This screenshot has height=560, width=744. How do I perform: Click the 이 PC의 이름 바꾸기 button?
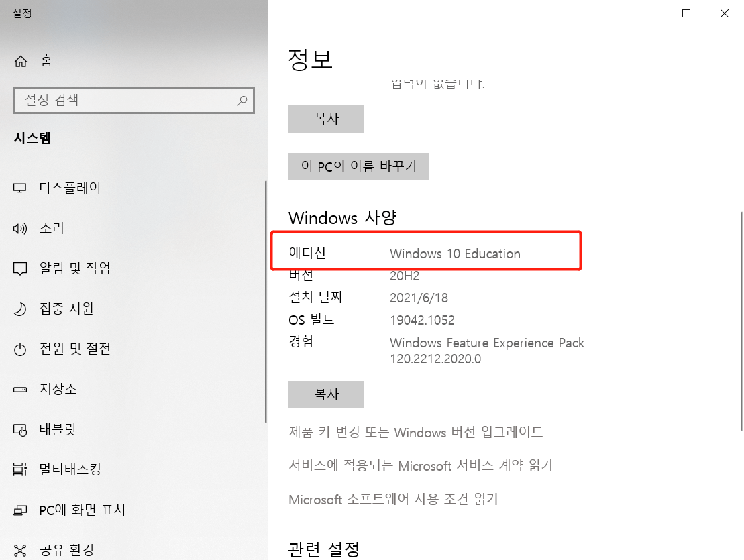pos(359,166)
